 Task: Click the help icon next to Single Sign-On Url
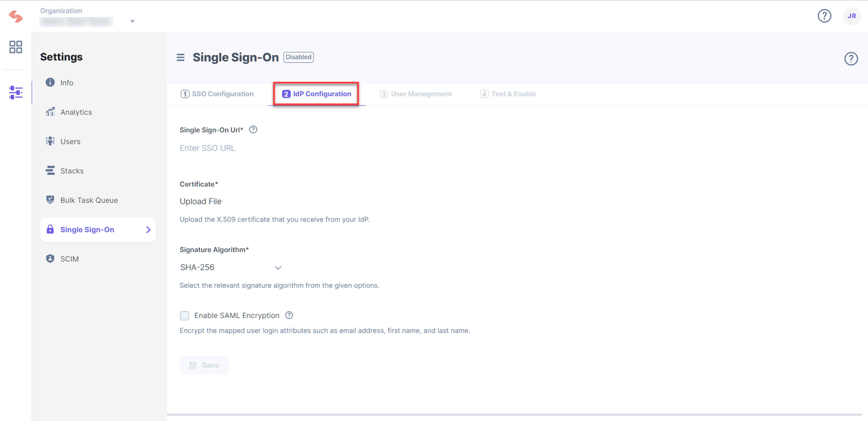253,130
